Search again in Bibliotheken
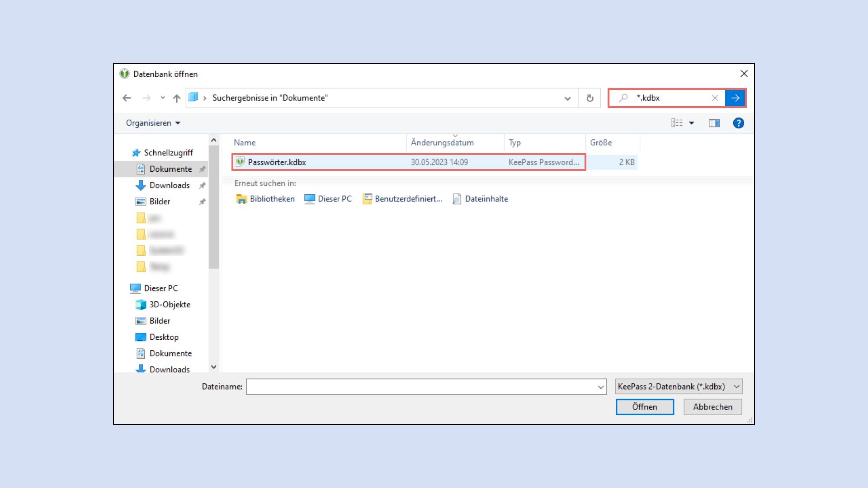 click(x=272, y=199)
